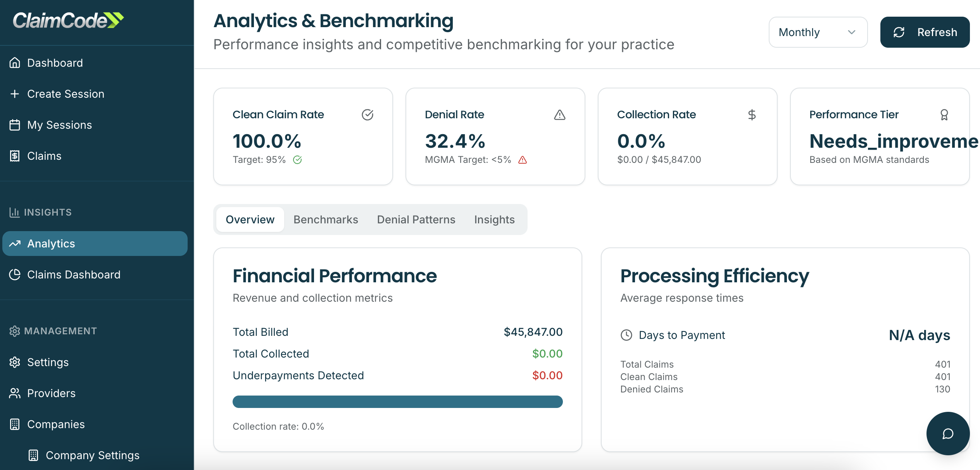The width and height of the screenshot is (980, 470).
Task: Open My Sessions calendar icon
Action: [x=15, y=124]
